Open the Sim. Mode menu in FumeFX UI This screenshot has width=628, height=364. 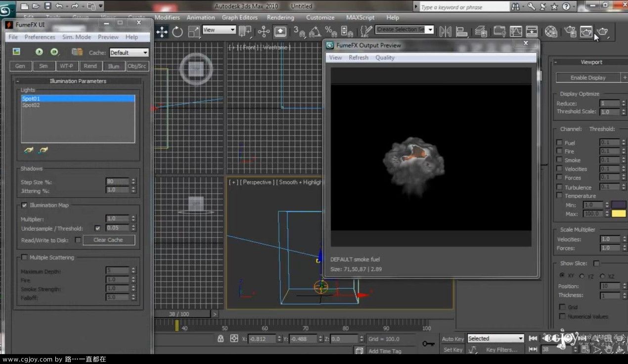point(77,37)
